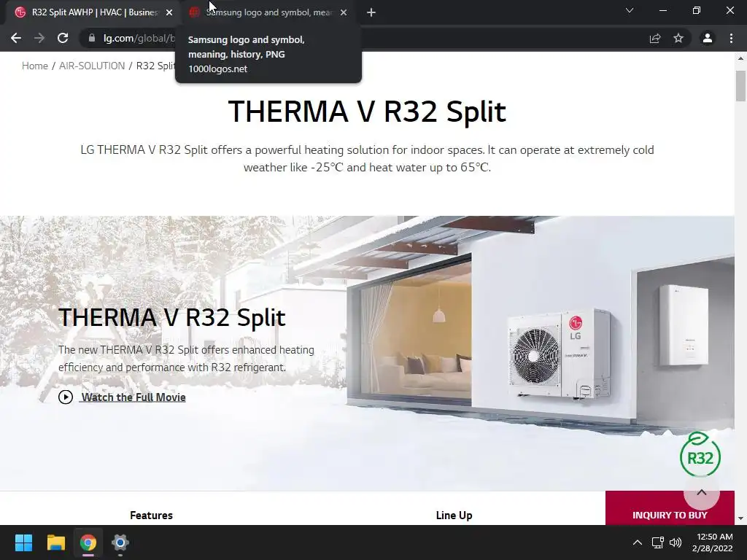Open AIR-SOLUTION breadcrumb link
Screen dimensions: 747x560
pos(92,66)
